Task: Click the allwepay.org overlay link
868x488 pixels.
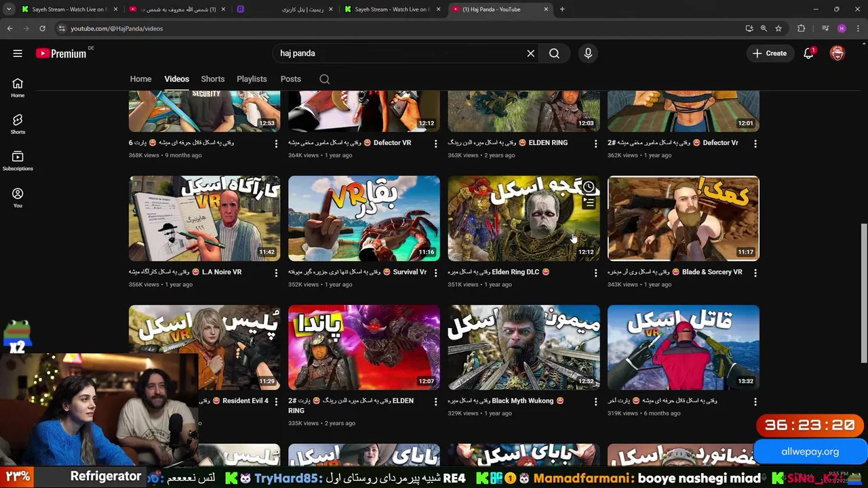Action: click(x=810, y=451)
